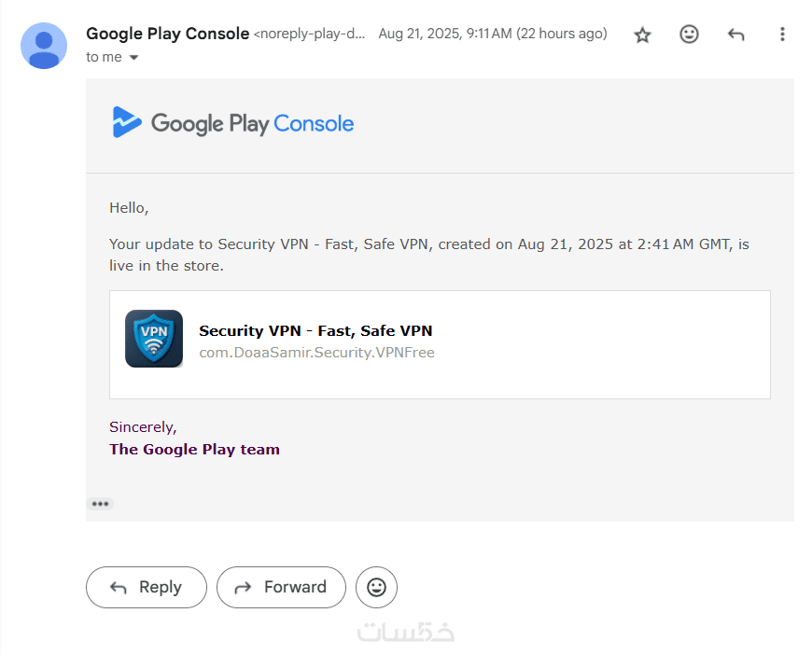Click the 'Google Play Console' banner wordmark
The image size is (812, 655).
click(x=252, y=123)
